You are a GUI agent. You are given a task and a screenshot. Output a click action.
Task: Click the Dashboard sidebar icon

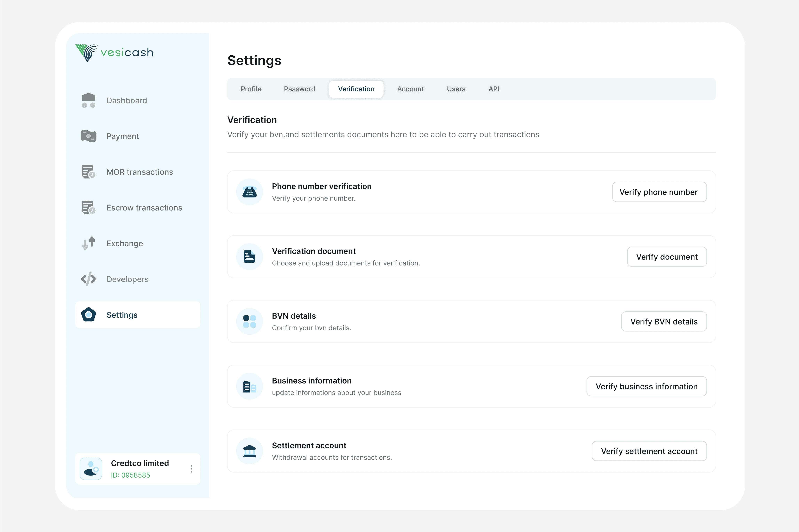tap(88, 100)
